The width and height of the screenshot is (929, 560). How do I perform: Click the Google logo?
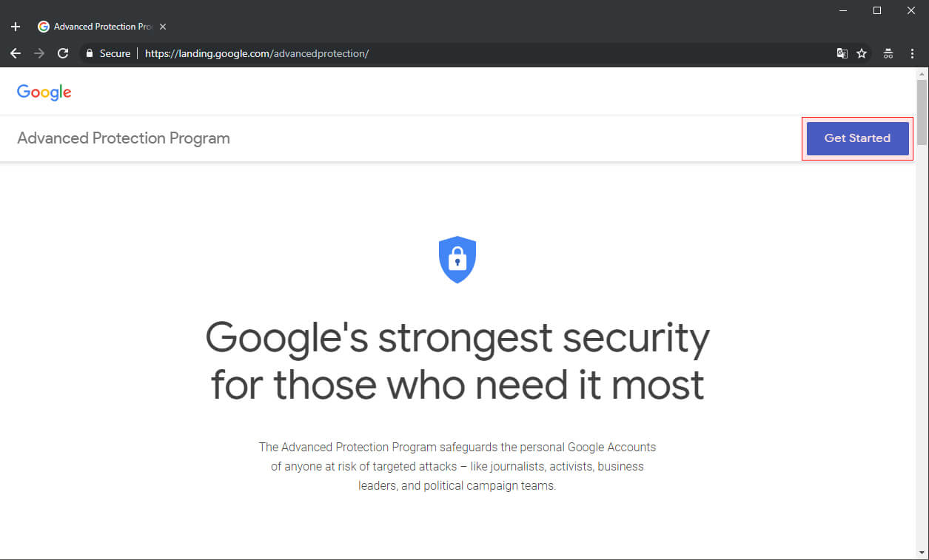pos(44,91)
